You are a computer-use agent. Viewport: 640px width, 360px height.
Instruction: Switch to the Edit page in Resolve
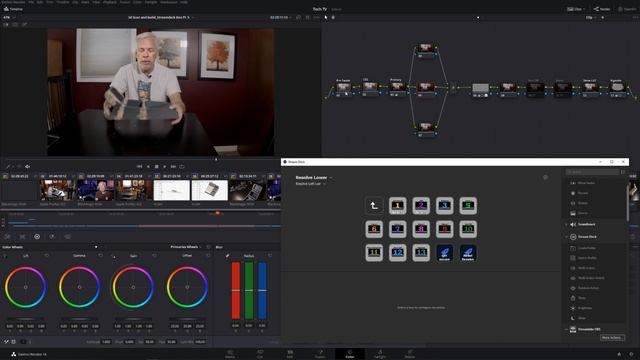[290, 353]
